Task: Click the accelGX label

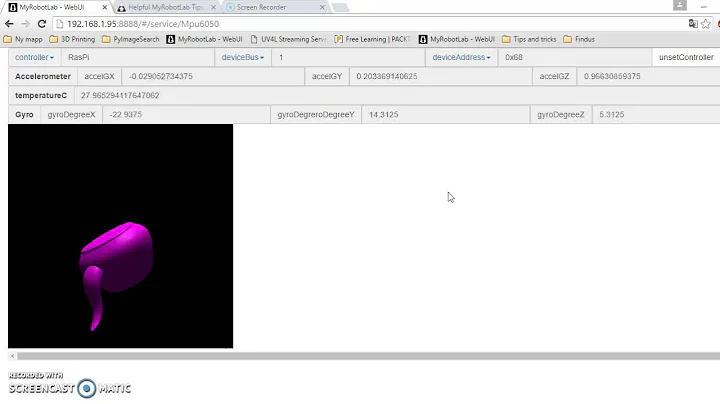Action: 99,76
